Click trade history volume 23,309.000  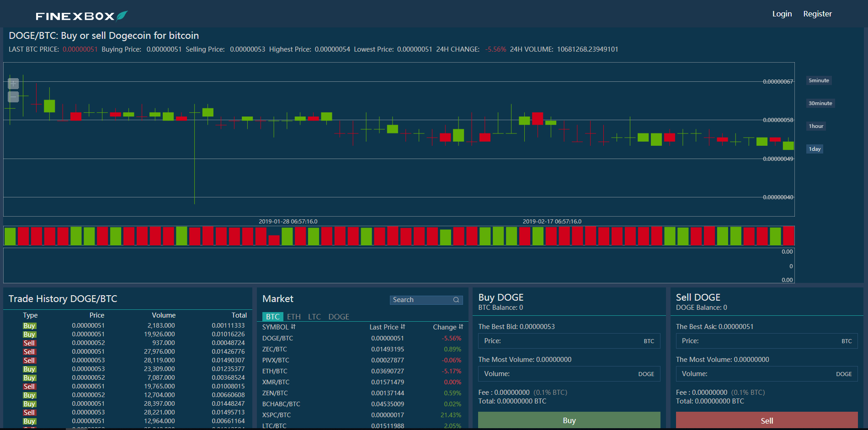tap(159, 369)
